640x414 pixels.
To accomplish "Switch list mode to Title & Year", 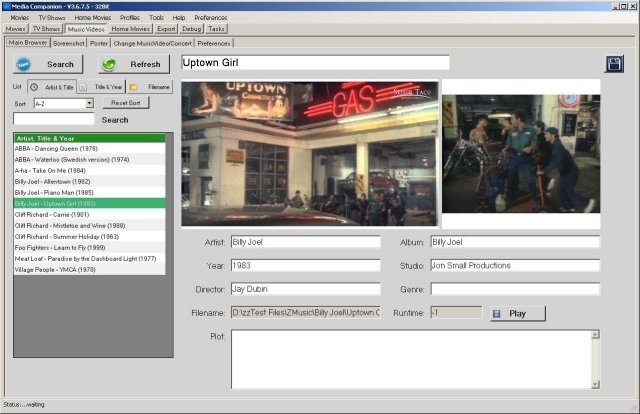I will (100, 87).
